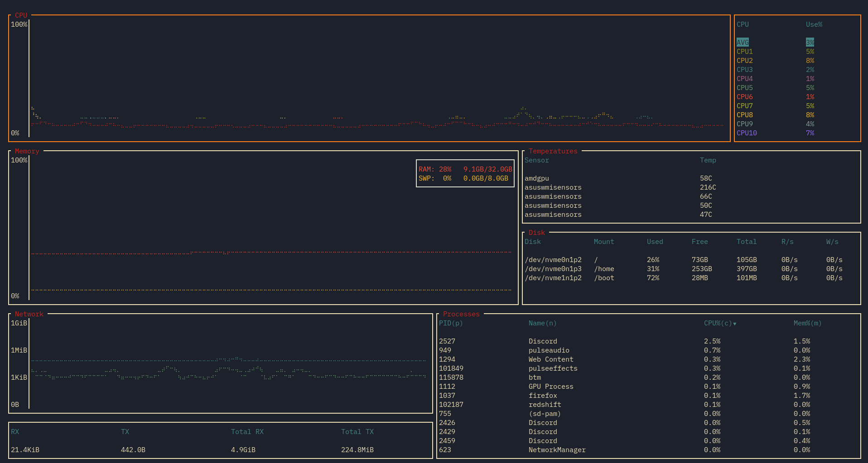Click the Temp column header

[708, 160]
